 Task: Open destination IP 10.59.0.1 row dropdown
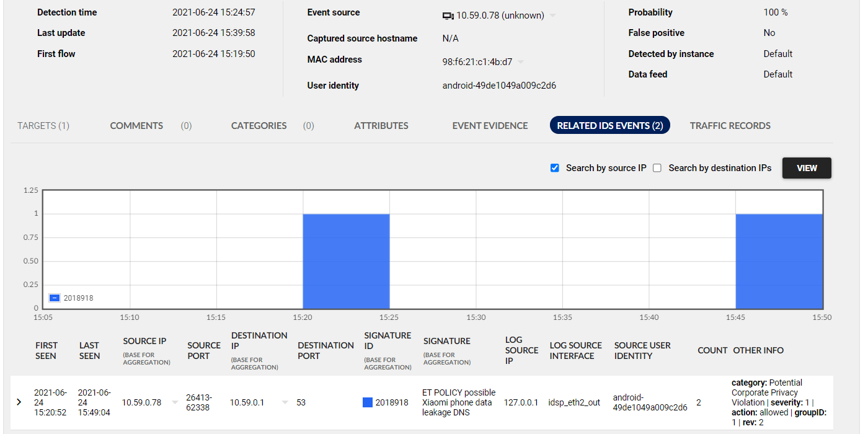pos(285,403)
